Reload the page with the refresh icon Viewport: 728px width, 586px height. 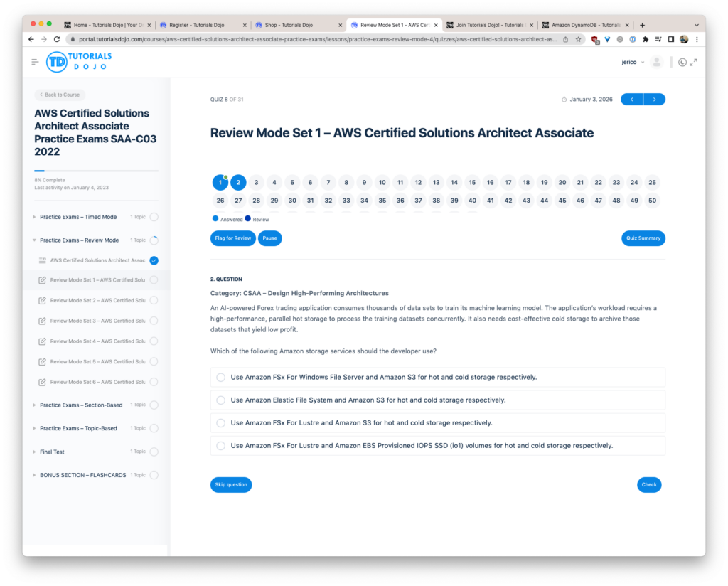[57, 39]
